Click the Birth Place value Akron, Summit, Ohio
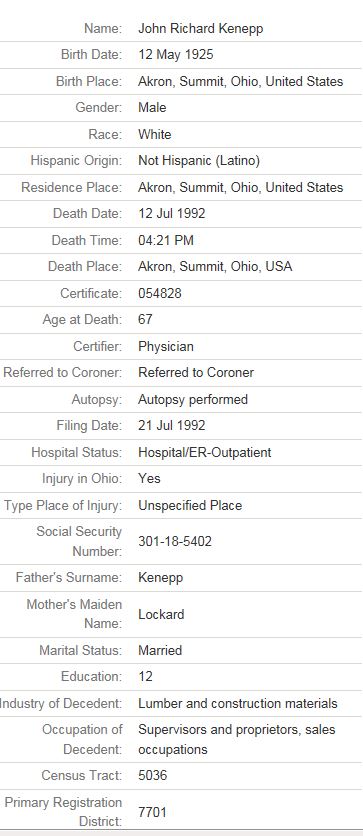Screen dimensions: 363x836 (240, 81)
